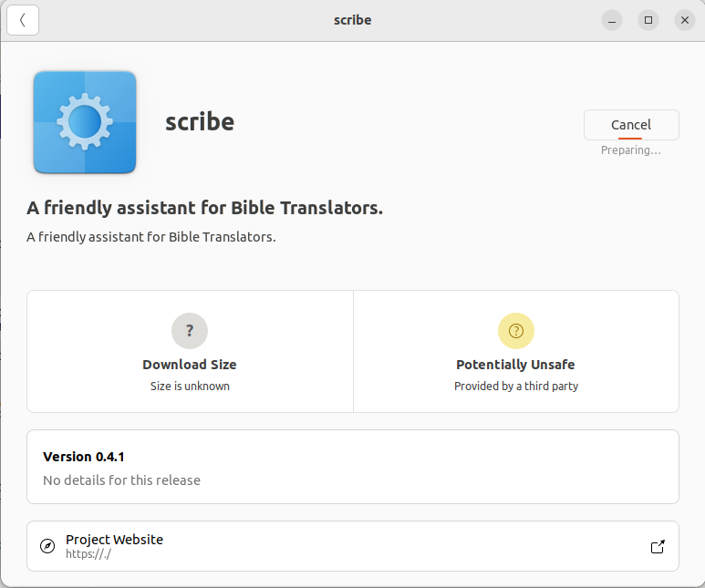Open the external link arrow icon
Viewport: 705px width, 588px height.
657,546
